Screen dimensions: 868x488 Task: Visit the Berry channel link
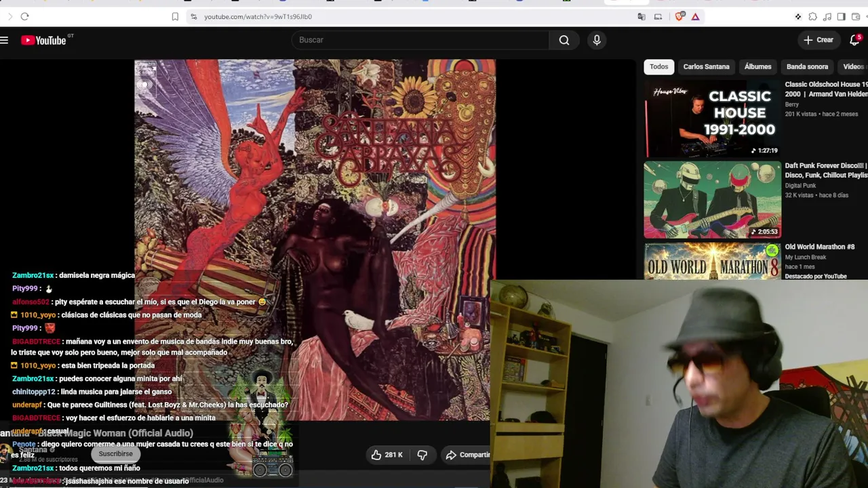point(792,104)
